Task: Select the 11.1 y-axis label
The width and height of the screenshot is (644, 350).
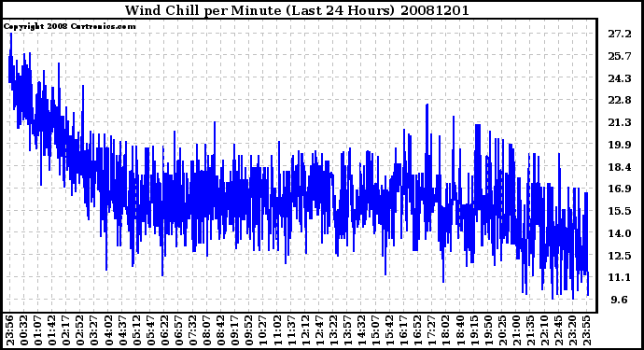Action: (x=620, y=278)
